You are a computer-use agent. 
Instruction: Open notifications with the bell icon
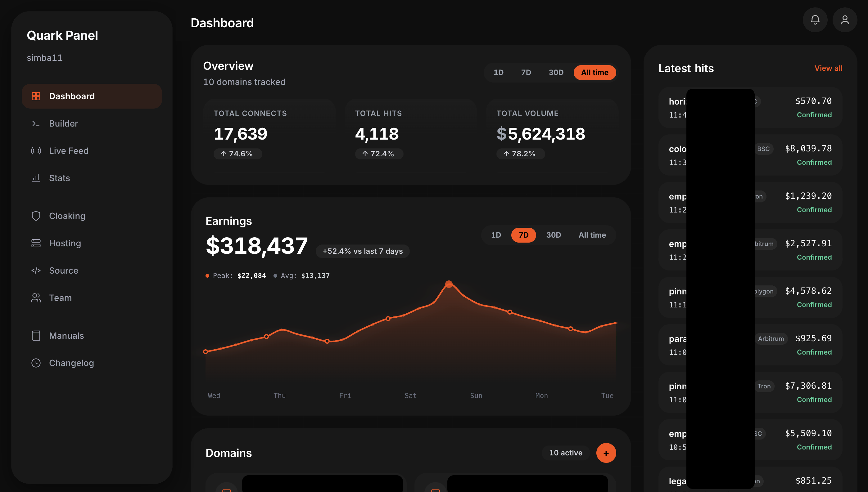[815, 20]
